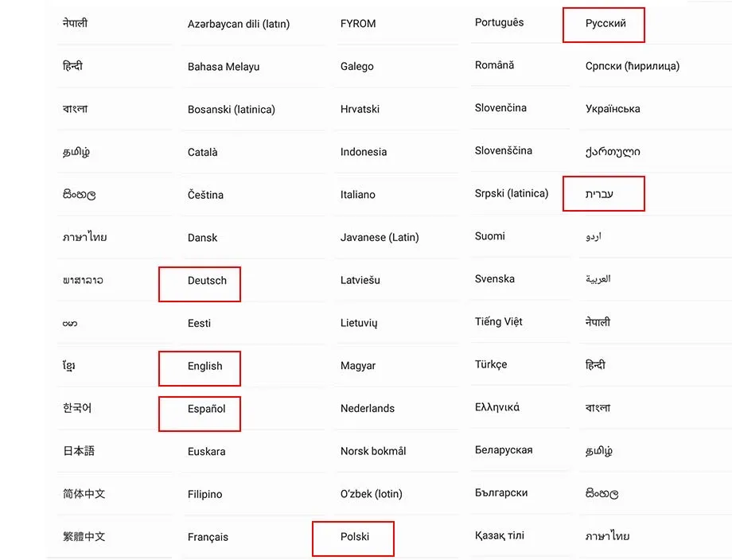The width and height of the screenshot is (732, 560).
Task: Select Deutsch from the language list
Action: [x=207, y=281]
